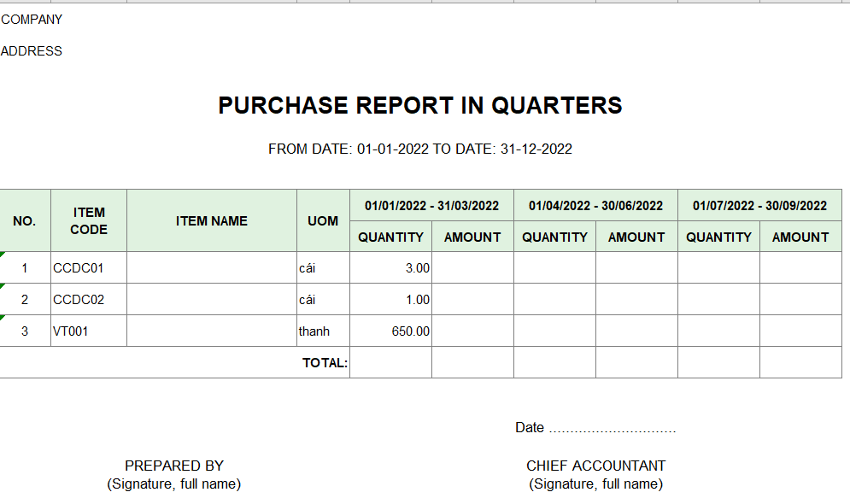Click the 01/04/2022 - 30/06/2022 quarter header
Screen dimensions: 850x504
click(595, 205)
